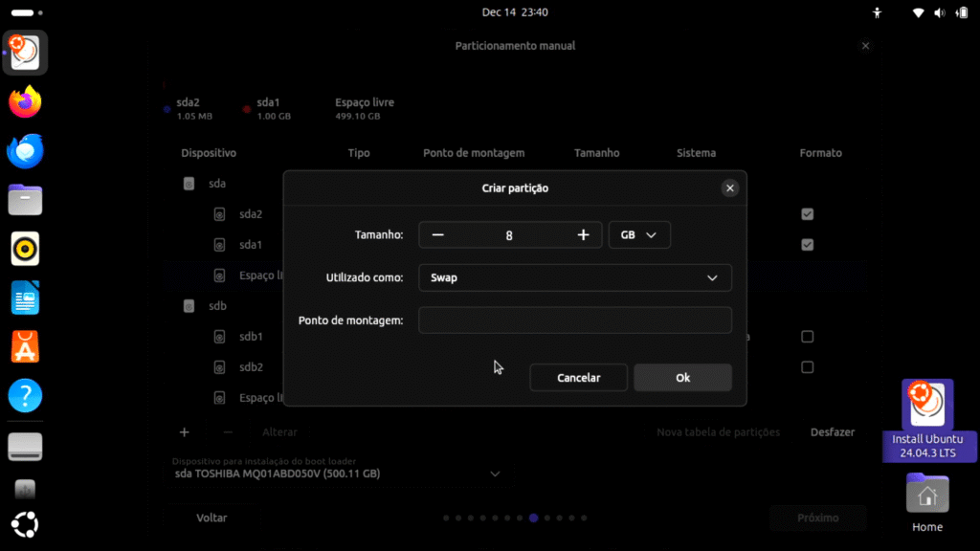Image resolution: width=980 pixels, height=551 pixels.
Task: Toggle the sda1 format checkbox
Action: pos(808,245)
